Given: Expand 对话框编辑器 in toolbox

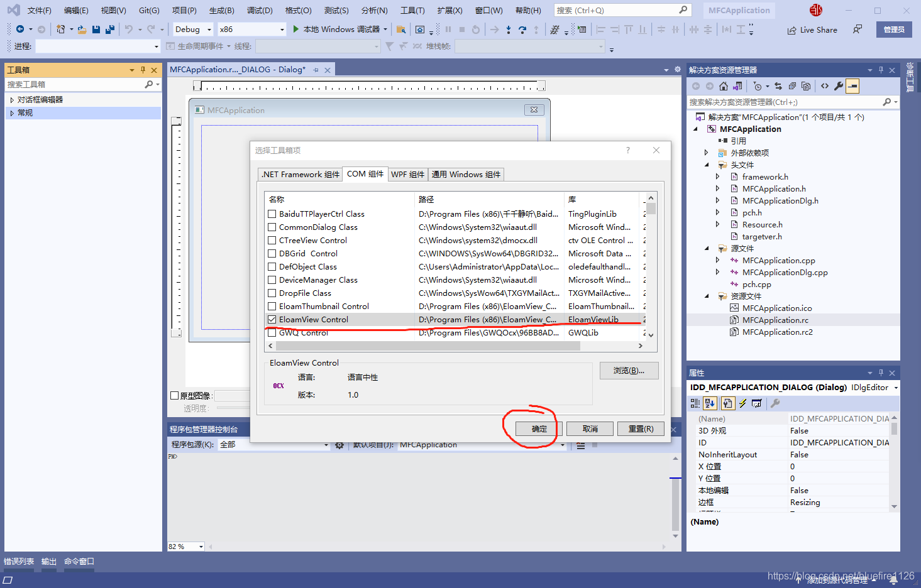Looking at the screenshot, I should 12,100.
